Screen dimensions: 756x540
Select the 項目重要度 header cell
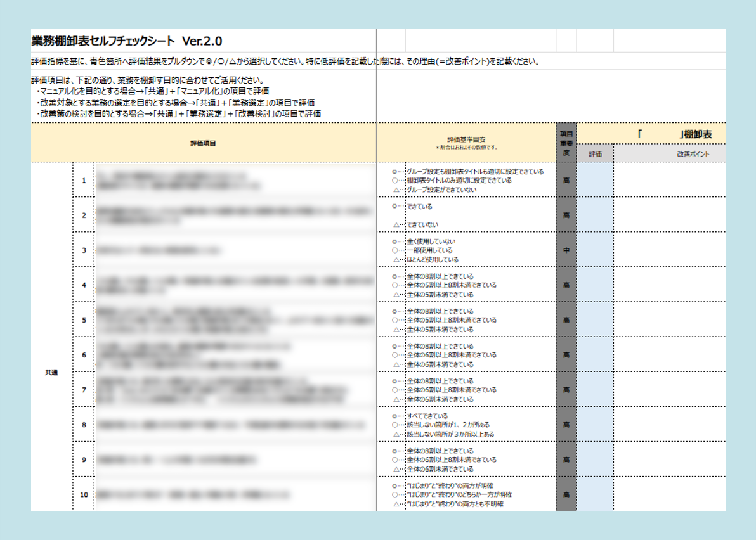[x=566, y=143]
